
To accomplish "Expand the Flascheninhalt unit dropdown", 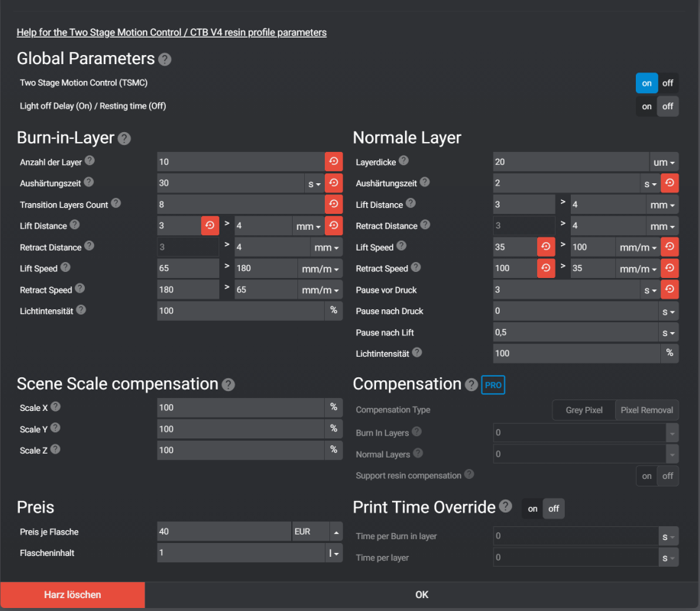I will click(x=334, y=553).
